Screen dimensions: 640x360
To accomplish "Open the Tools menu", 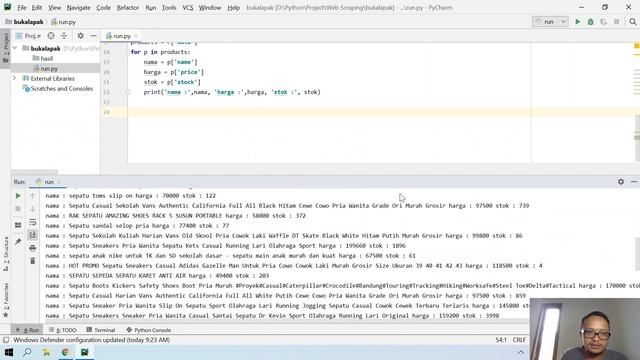I will 169,7.
